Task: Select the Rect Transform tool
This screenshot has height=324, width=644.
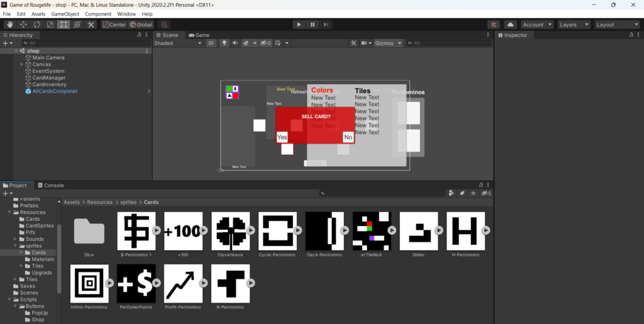Action: [x=64, y=25]
